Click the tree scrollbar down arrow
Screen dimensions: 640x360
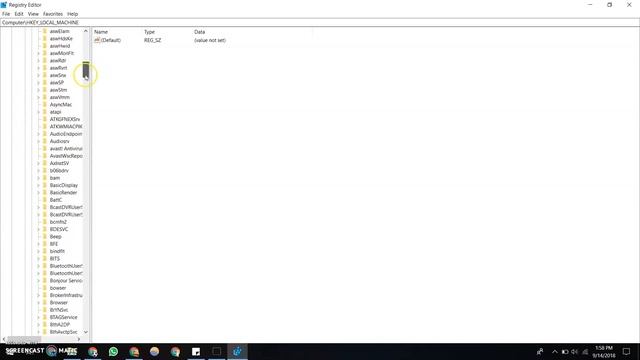pyautogui.click(x=86, y=332)
